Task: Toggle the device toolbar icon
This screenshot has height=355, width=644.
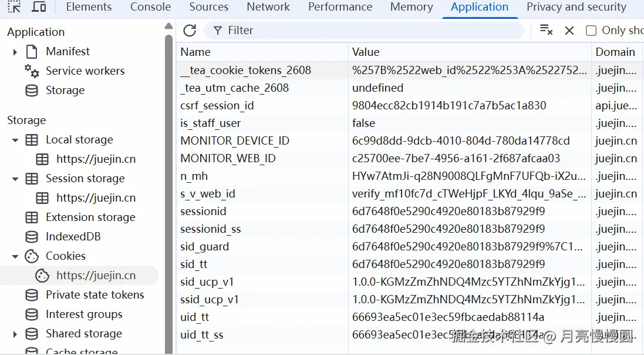Action: click(39, 7)
